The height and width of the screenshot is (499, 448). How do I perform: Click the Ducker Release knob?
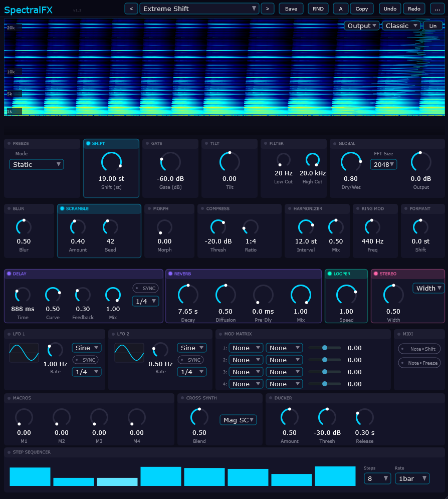[x=365, y=417]
